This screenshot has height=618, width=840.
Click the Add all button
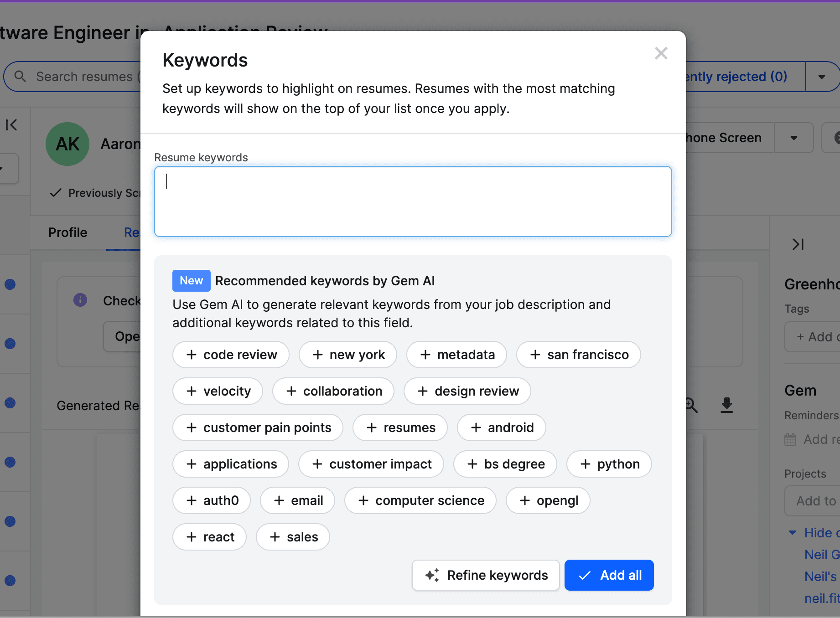pos(609,575)
